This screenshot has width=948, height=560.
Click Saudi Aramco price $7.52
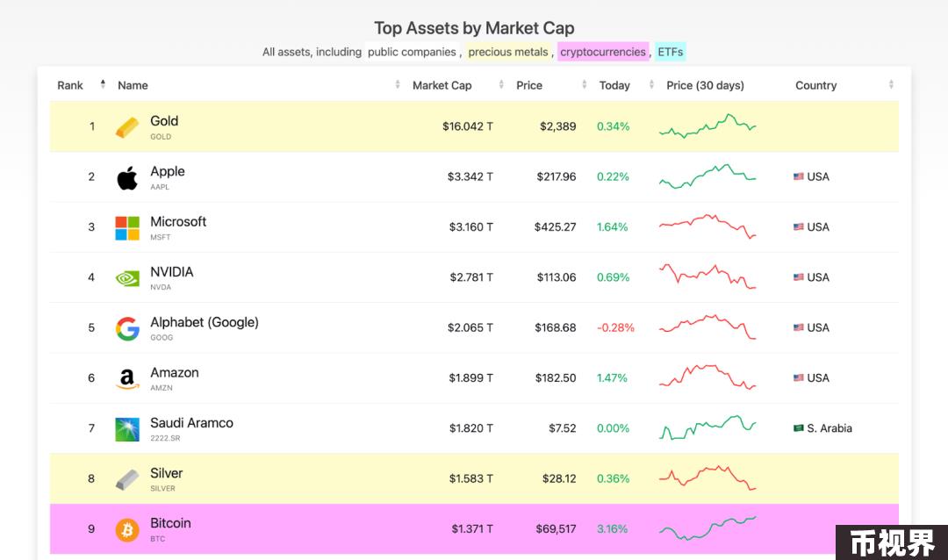(x=563, y=428)
